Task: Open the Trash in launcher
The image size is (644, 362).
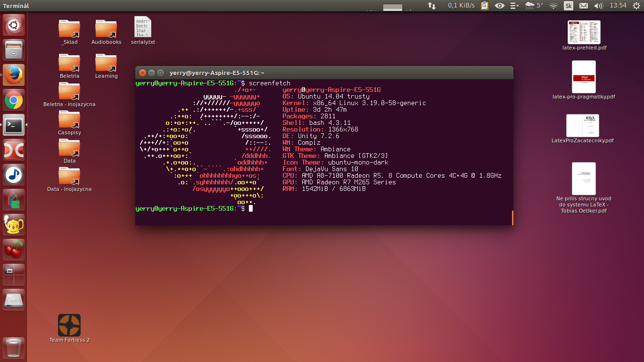Action: [14, 348]
